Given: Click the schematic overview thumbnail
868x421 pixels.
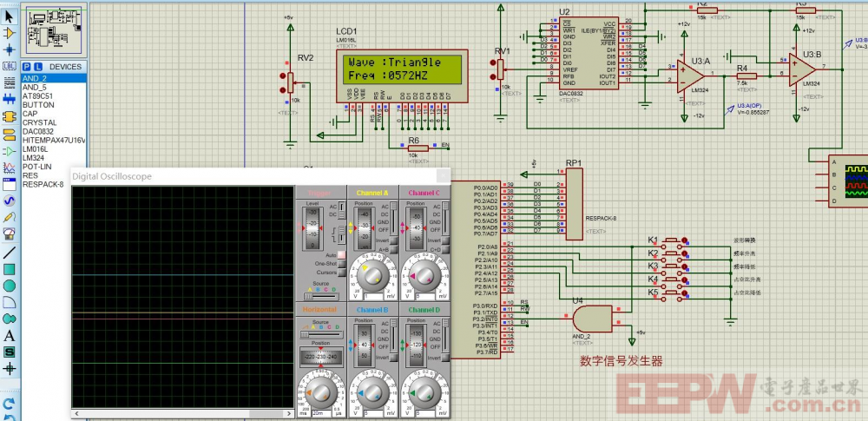Looking at the screenshot, I should pos(54,29).
